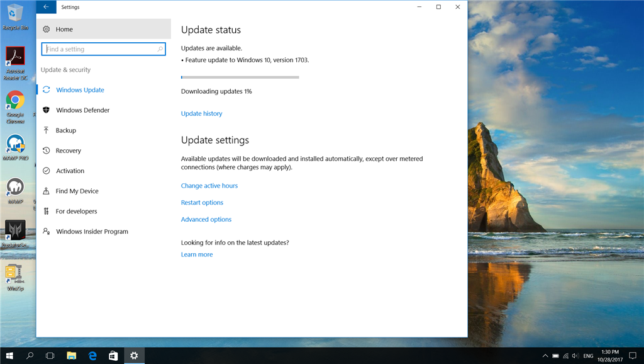Click the Learn more link
The width and height of the screenshot is (644, 364).
pyautogui.click(x=197, y=254)
